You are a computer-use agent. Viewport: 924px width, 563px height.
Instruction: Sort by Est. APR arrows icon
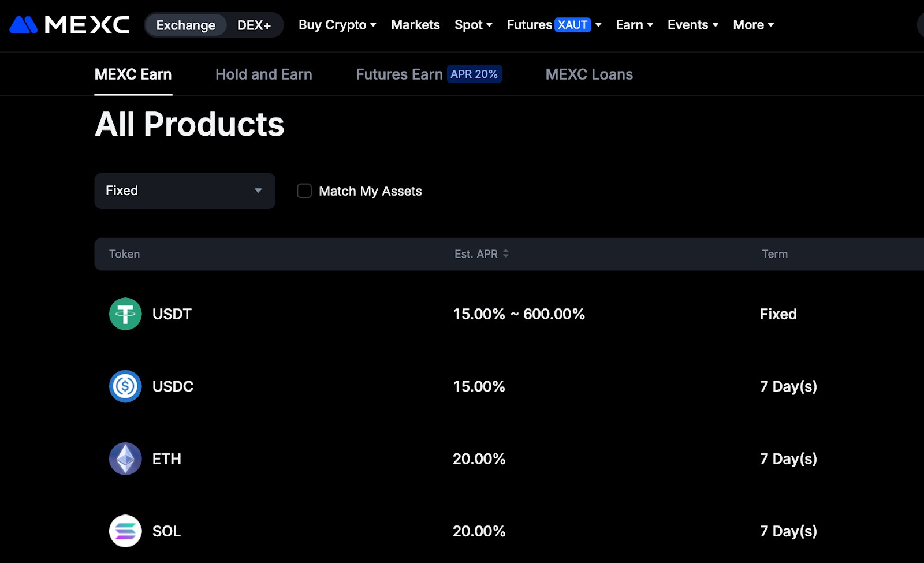pyautogui.click(x=506, y=253)
